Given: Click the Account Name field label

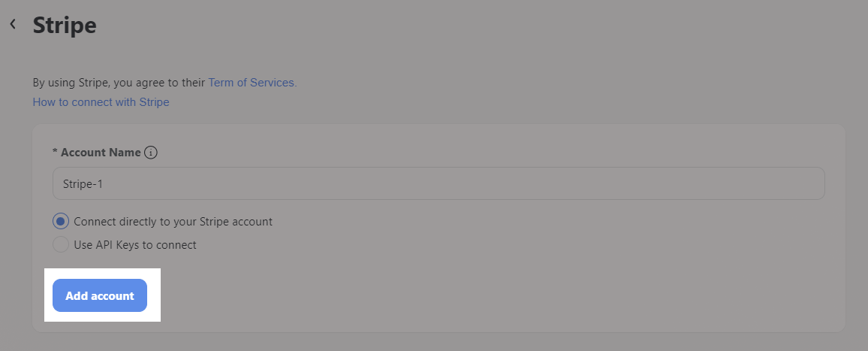Looking at the screenshot, I should pyautogui.click(x=100, y=153).
